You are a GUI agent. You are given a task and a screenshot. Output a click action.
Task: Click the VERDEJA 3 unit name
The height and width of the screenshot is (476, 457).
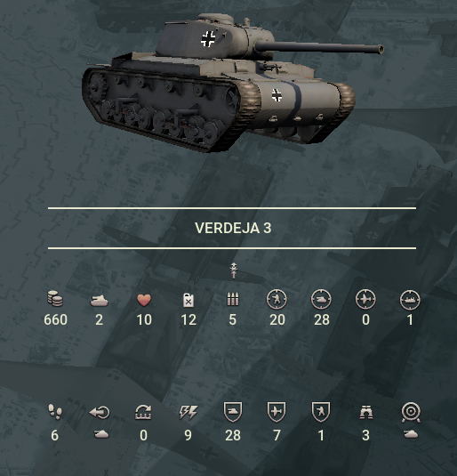click(233, 228)
